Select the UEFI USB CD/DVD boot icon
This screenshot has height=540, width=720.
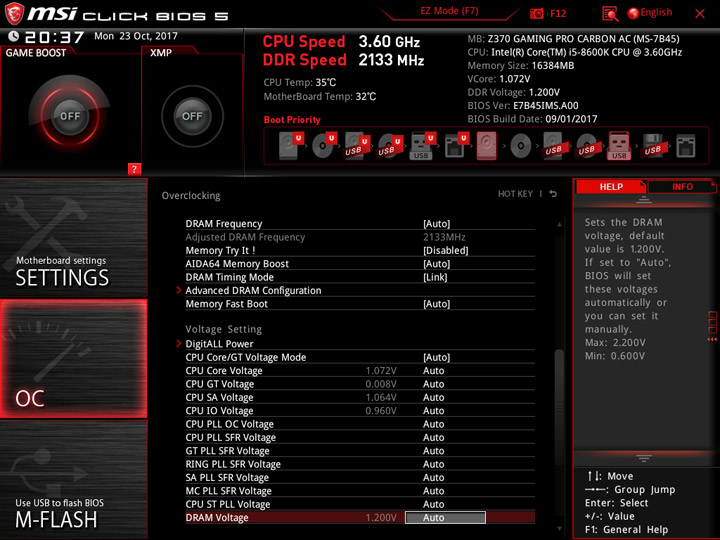pos(390,146)
